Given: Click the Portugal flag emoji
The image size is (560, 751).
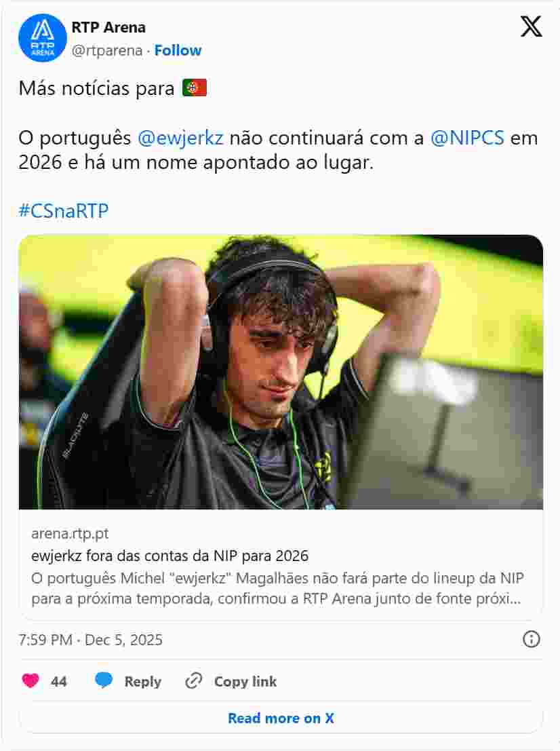Looking at the screenshot, I should coord(195,88).
